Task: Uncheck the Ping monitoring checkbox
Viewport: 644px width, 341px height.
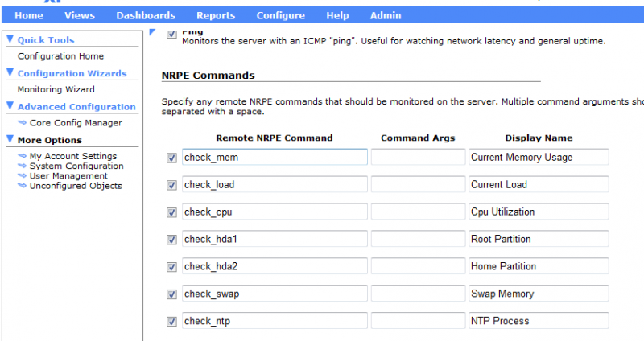Action: [171, 35]
